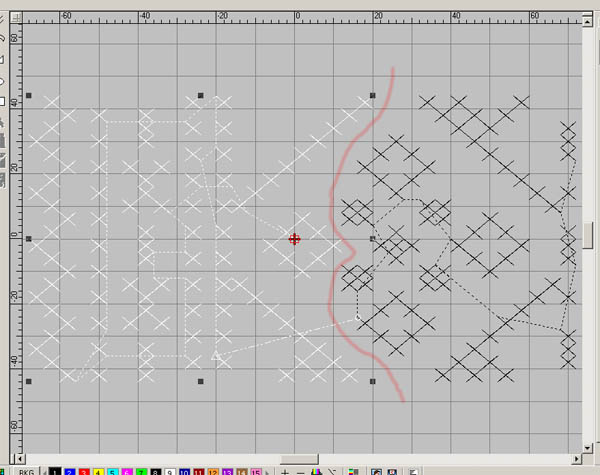This screenshot has width=600, height=475.
Task: Select white thread color 9
Action: point(170,472)
